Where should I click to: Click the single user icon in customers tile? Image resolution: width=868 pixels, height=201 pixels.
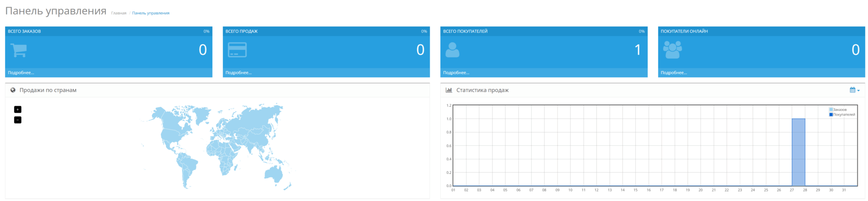tap(452, 50)
